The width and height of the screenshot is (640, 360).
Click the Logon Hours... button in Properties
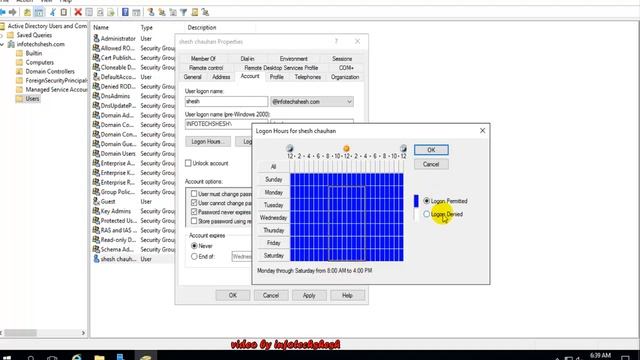coord(208,141)
